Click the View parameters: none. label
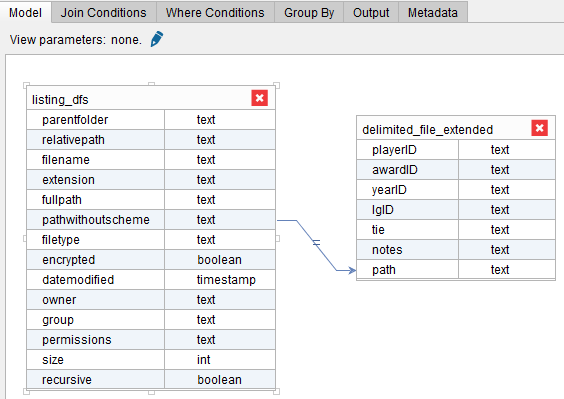 (76, 40)
